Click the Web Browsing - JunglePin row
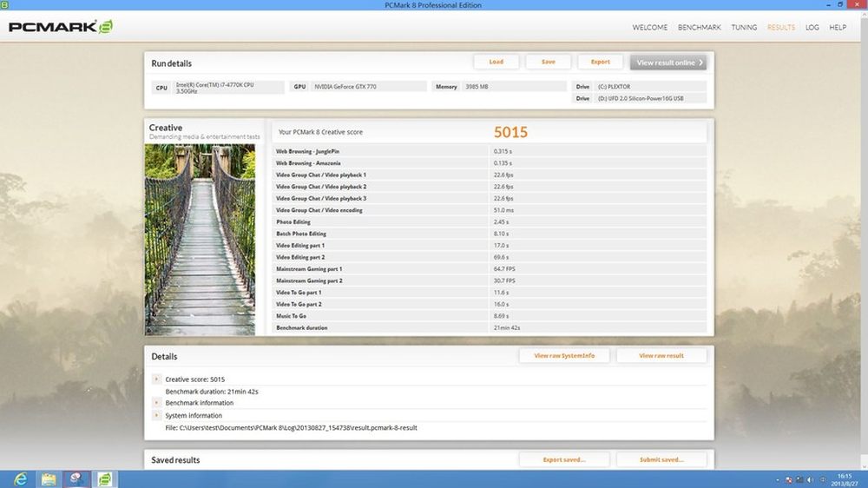Image resolution: width=868 pixels, height=488 pixels. [x=490, y=151]
